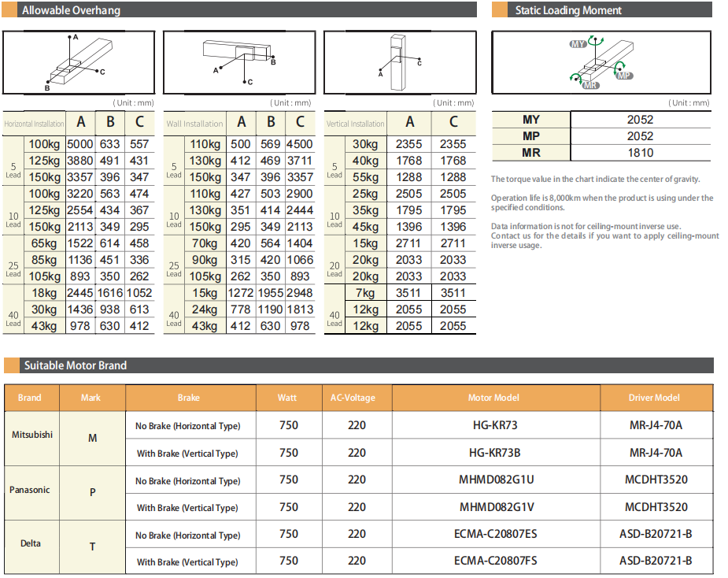Screen dimensions: 728x578
Task: Click the orange square beside Allowable Overhang
Action: [9, 11]
